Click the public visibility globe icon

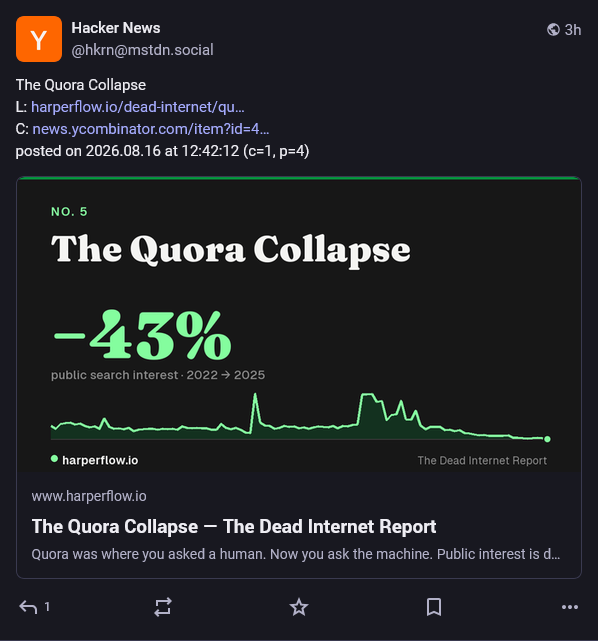(x=553, y=29)
